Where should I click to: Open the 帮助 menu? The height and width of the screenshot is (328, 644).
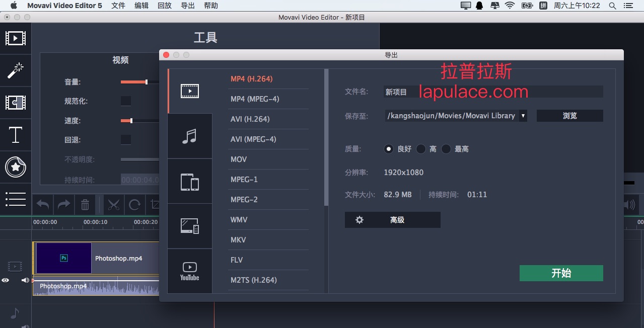coord(211,6)
